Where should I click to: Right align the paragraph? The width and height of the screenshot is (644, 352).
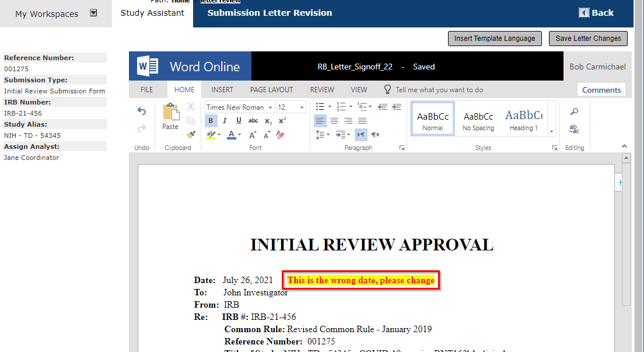coord(348,121)
